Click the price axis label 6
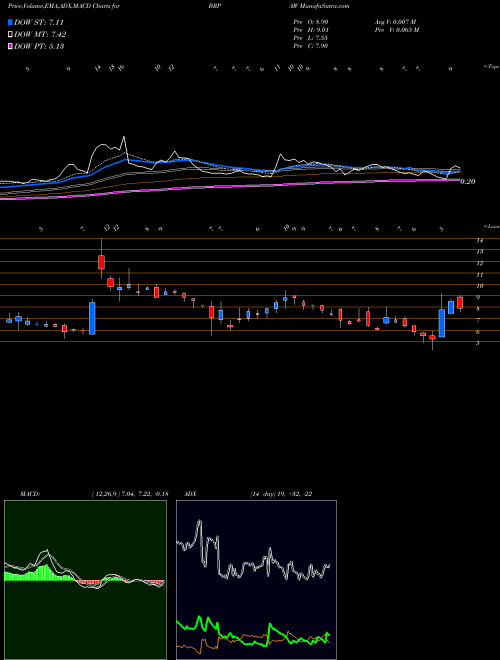The height and width of the screenshot is (660, 500). tap(478, 332)
